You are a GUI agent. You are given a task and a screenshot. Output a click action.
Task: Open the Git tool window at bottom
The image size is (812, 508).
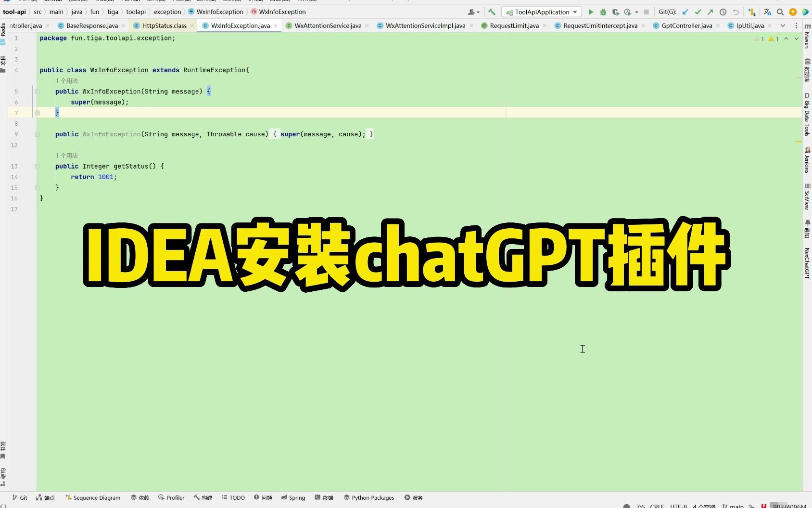[20, 497]
